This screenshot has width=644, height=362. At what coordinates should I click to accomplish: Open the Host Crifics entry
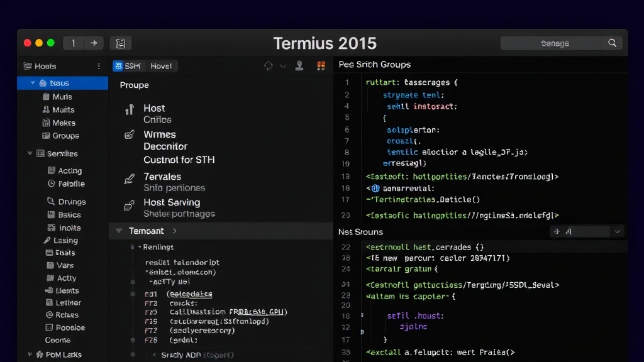[x=158, y=114]
